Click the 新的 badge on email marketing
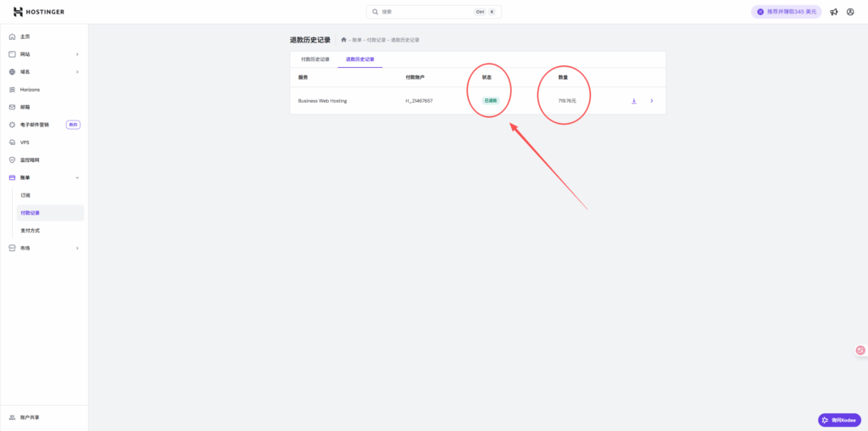This screenshot has height=431, width=868. [x=73, y=125]
